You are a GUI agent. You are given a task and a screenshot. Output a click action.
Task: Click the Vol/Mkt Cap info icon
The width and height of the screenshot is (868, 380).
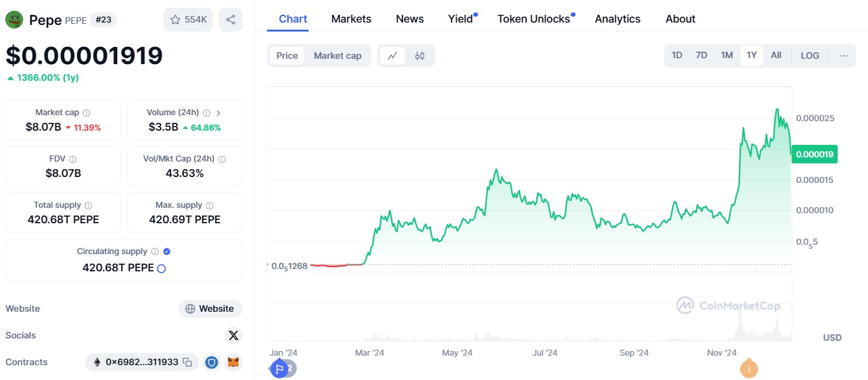(x=222, y=159)
